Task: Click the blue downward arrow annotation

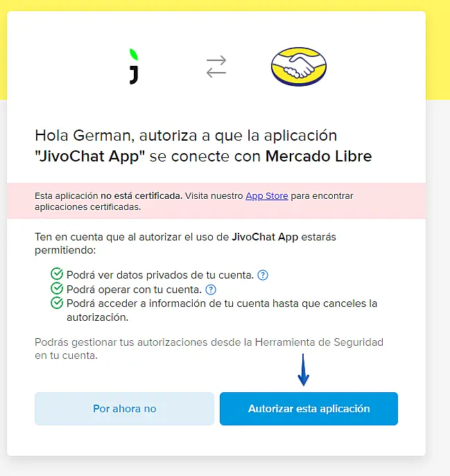Action: pos(303,369)
